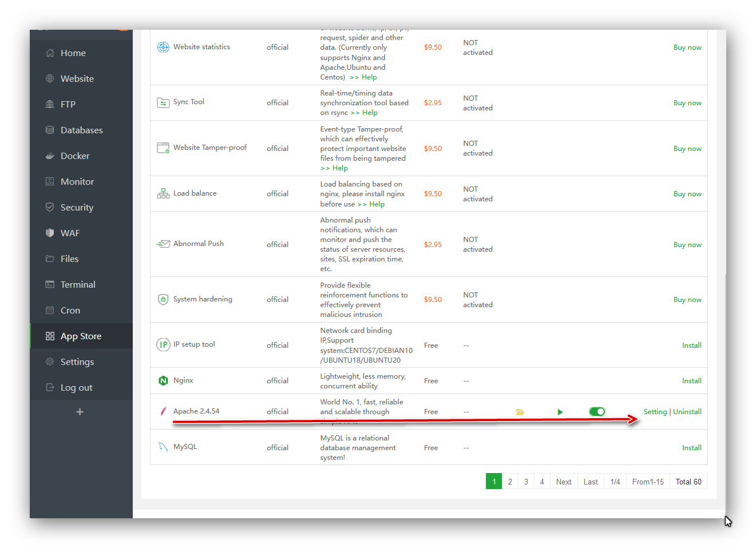Click the Apache green play icon

560,412
